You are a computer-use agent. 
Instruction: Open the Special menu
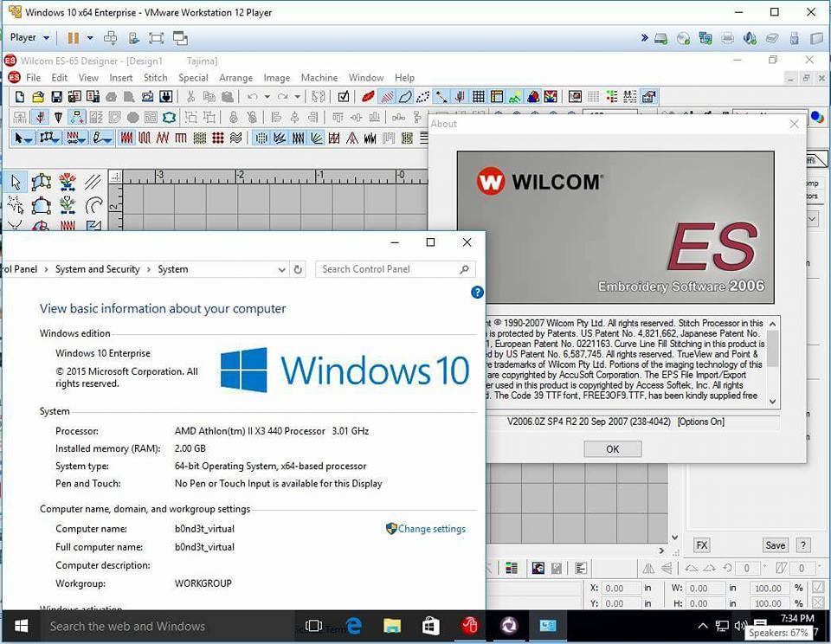193,77
